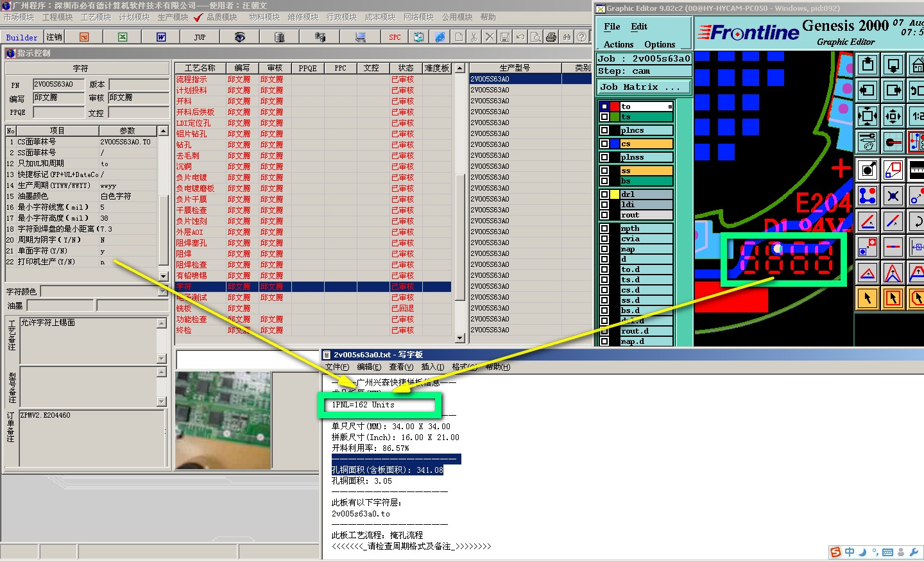Toggle the 'to' layer checkbox in Genesis
This screenshot has height=562, width=924.
click(604, 106)
